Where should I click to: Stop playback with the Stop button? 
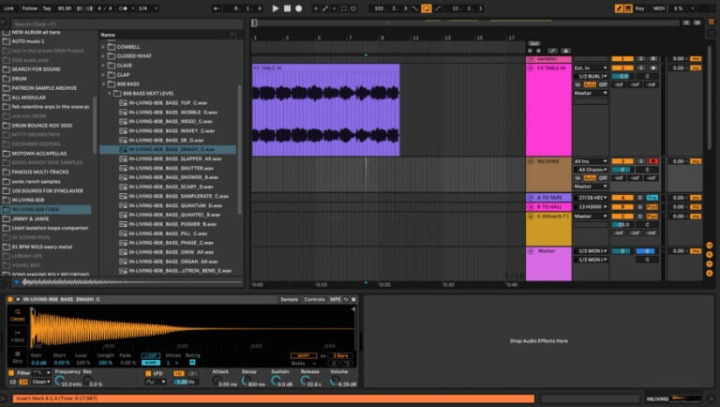coord(287,8)
